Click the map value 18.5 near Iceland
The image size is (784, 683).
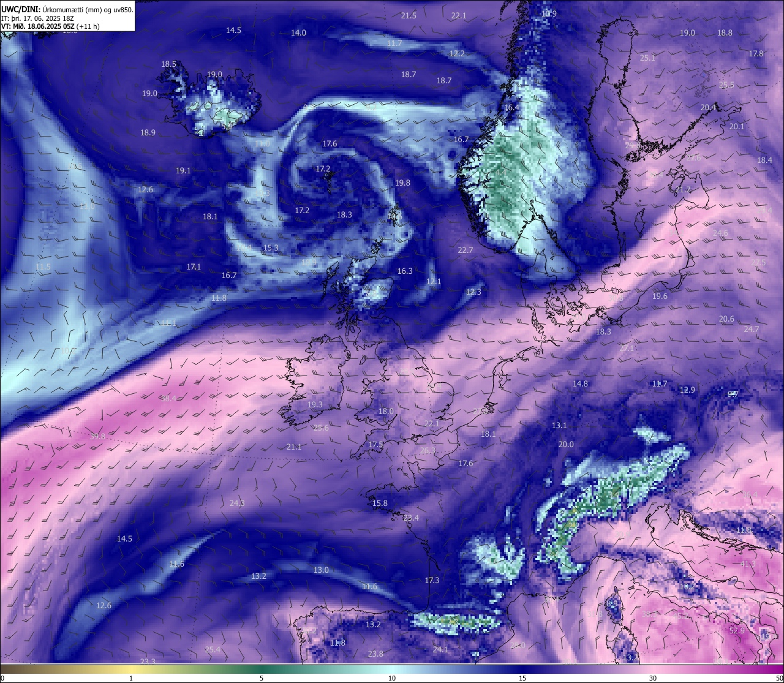(168, 64)
